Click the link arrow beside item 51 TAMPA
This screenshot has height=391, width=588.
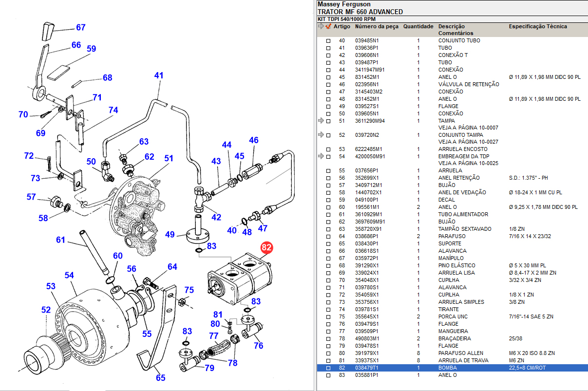coord(321,121)
